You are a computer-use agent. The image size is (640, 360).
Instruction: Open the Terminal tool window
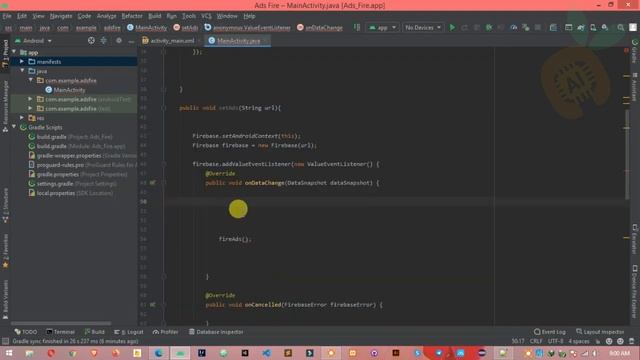60,332
